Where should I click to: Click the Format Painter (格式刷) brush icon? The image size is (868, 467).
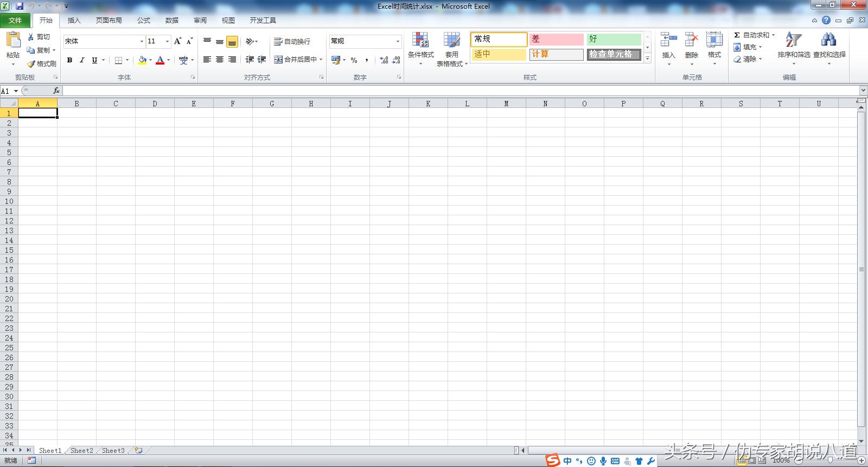point(31,64)
